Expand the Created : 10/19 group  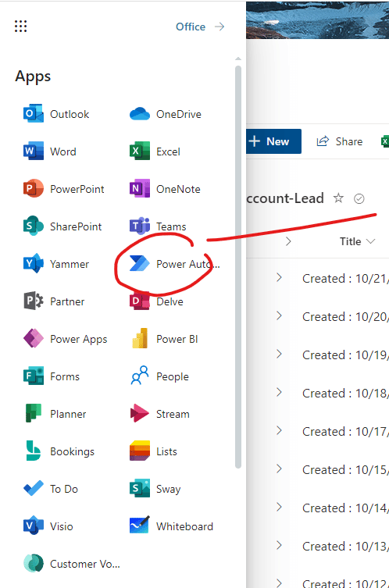(x=279, y=354)
